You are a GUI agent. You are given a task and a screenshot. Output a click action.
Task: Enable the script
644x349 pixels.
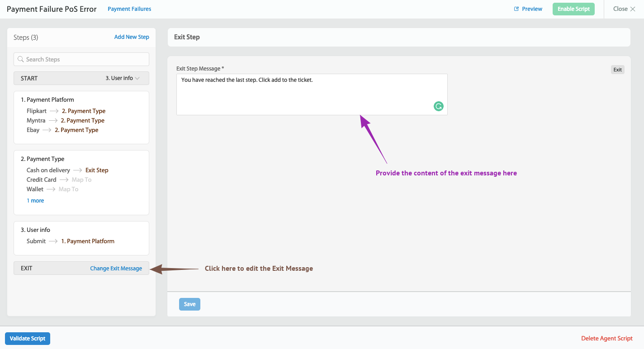coord(573,9)
